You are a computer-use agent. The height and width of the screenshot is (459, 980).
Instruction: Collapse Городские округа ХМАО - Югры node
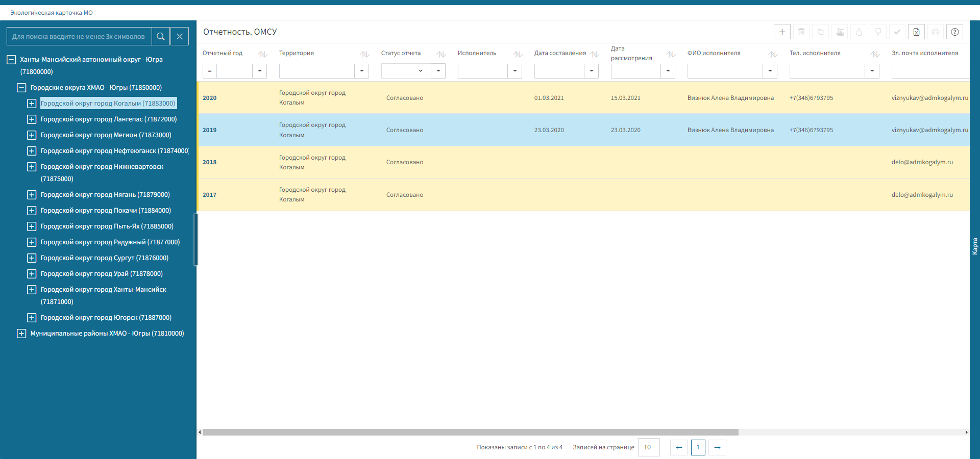click(21, 88)
